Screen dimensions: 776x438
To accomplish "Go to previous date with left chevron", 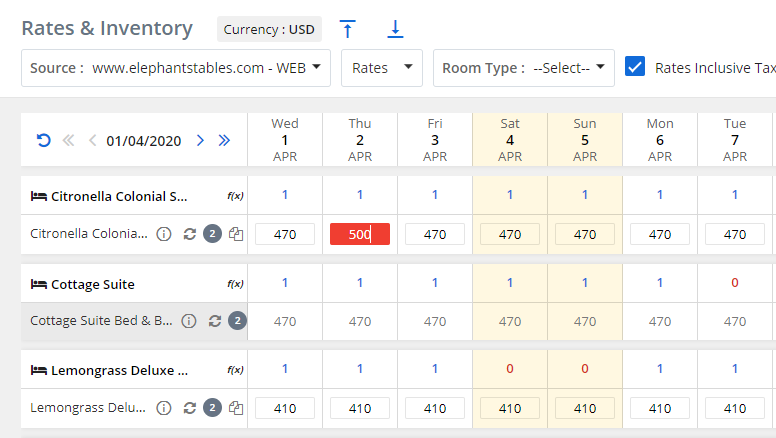I will click(92, 140).
